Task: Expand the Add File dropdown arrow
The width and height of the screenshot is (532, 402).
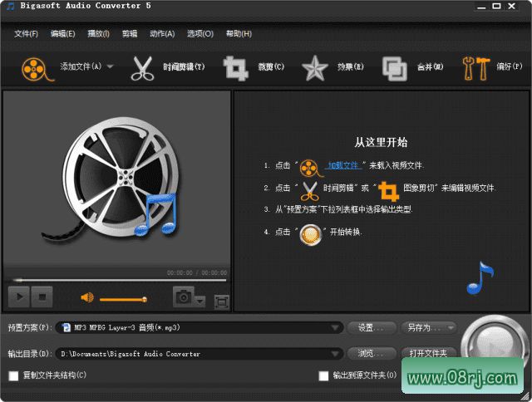Action: [x=111, y=66]
